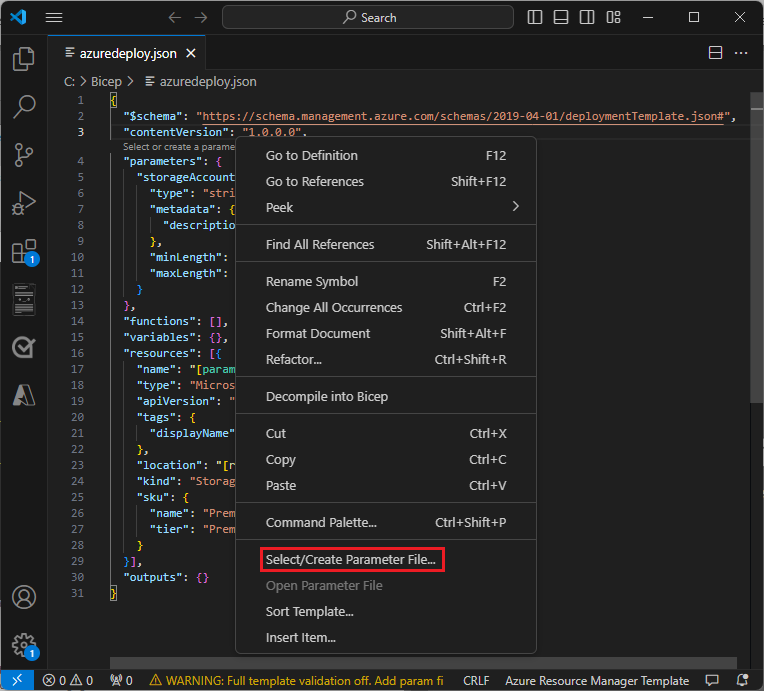
Task: Open the testing view with checkmark icon
Action: [23, 347]
